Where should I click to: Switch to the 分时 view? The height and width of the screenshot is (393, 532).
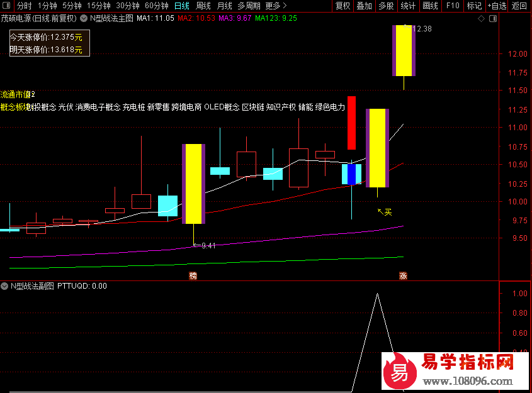pos(24,6)
